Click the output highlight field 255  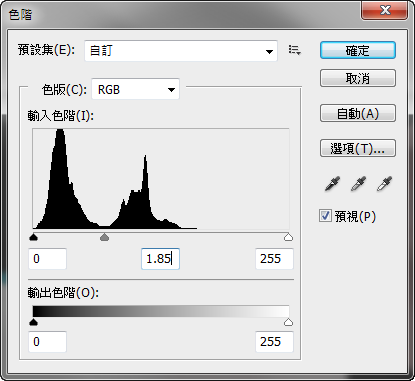pos(274,342)
